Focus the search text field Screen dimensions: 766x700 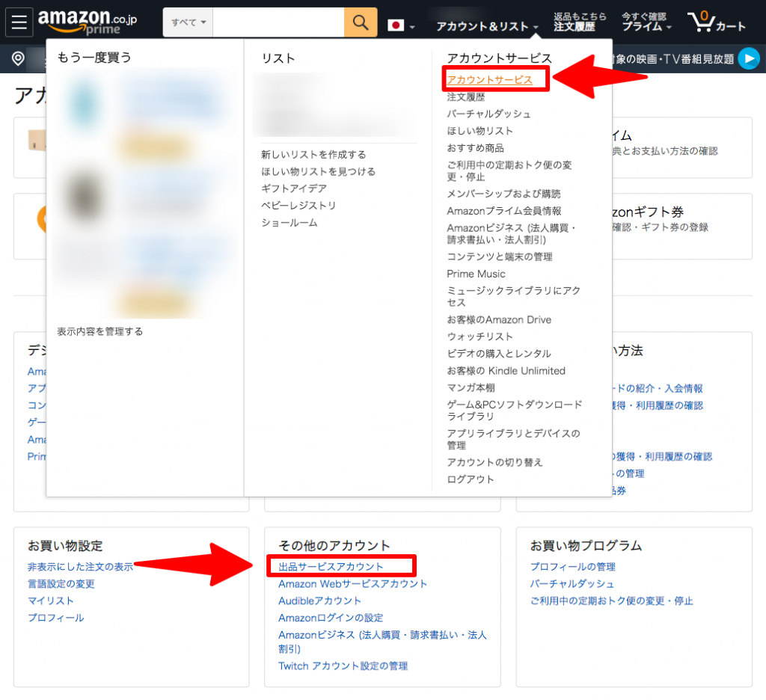[278, 22]
